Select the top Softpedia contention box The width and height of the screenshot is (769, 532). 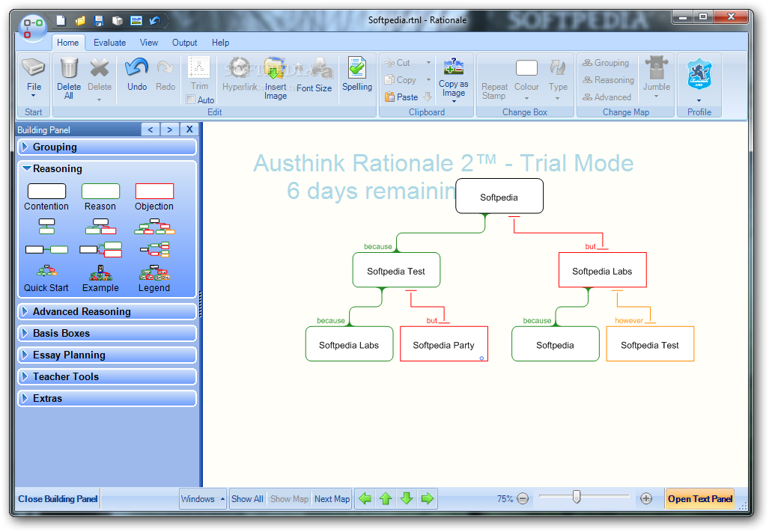[499, 196]
